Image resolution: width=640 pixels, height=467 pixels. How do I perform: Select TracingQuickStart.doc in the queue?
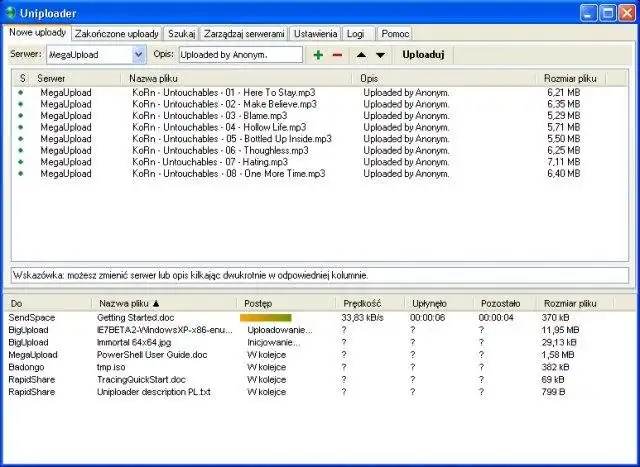(141, 380)
